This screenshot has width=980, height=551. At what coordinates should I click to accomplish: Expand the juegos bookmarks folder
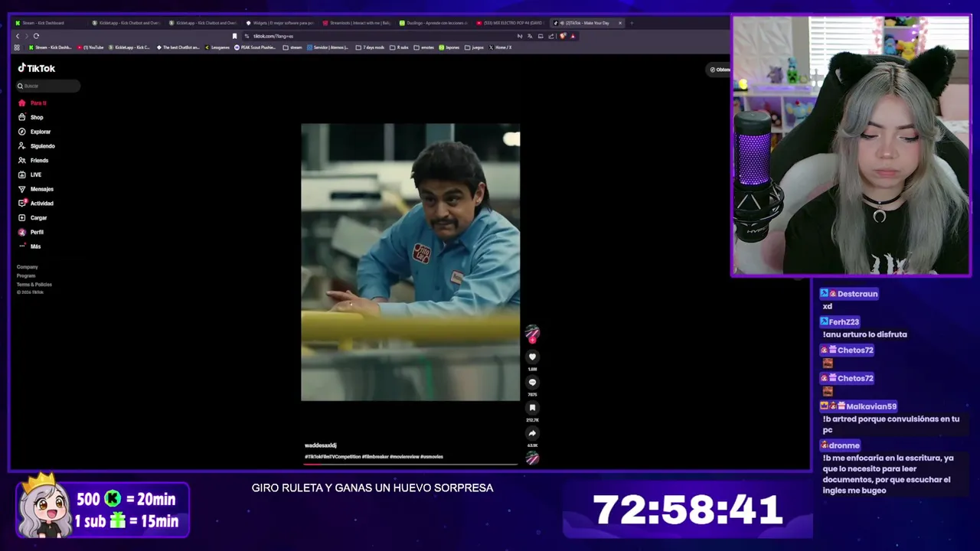click(x=475, y=47)
